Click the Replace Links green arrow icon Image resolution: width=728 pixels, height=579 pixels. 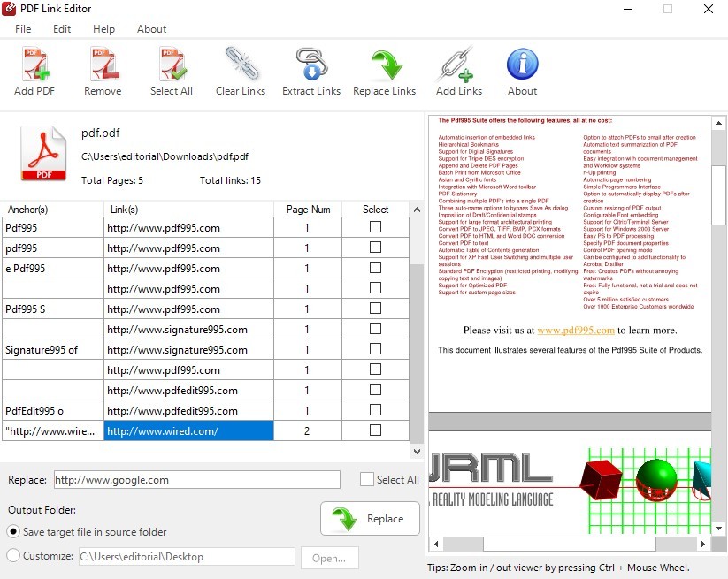tap(387, 65)
